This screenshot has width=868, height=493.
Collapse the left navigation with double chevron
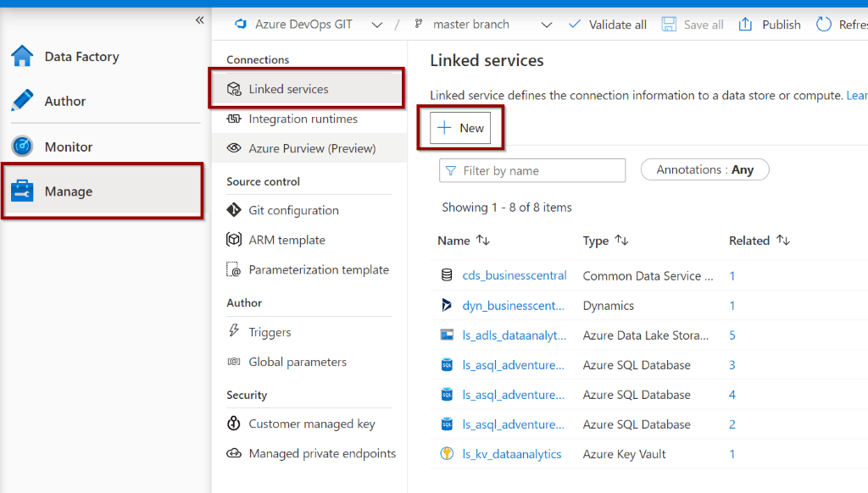pyautogui.click(x=200, y=20)
